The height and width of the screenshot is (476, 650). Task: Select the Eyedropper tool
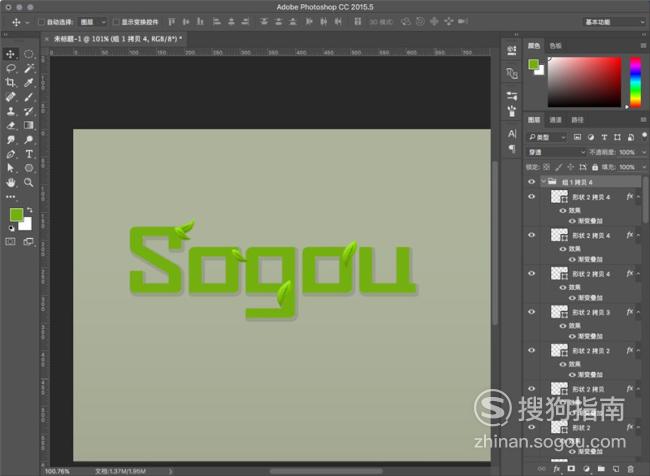[28, 83]
